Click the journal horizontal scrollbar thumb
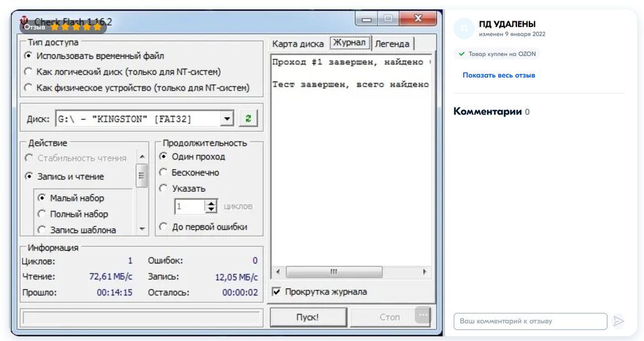 point(334,272)
